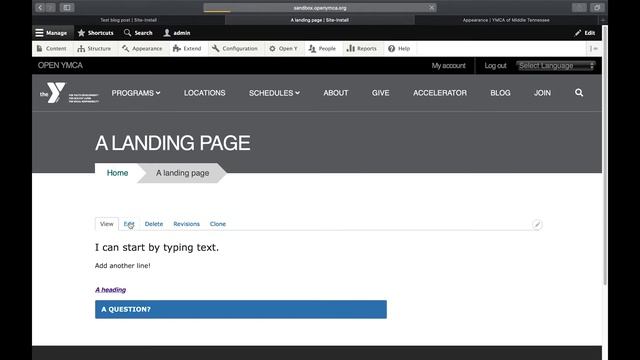
Task: Switch to 'Appearance | YMCA' browser tab
Action: (x=506, y=20)
